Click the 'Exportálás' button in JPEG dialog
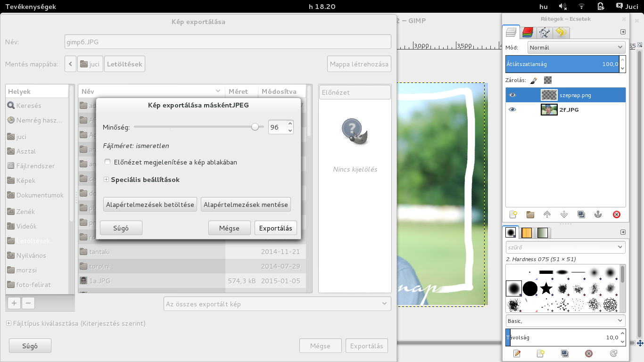Image resolution: width=644 pixels, height=362 pixels. tap(276, 228)
